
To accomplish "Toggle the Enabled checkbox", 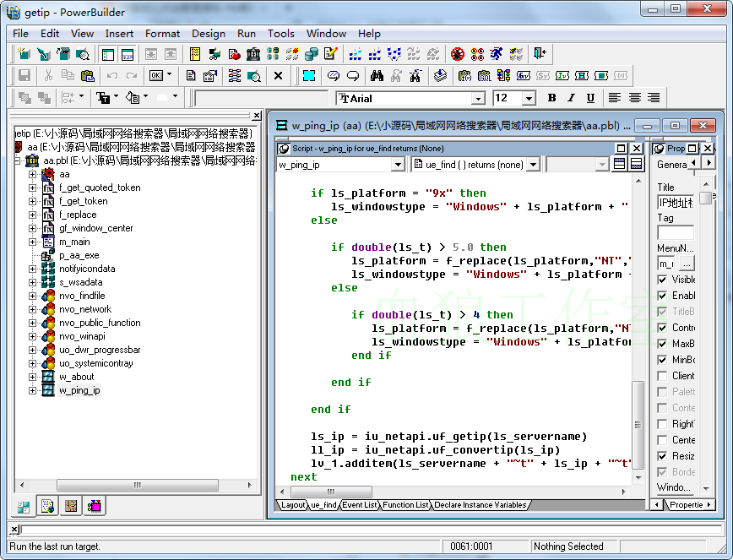I will (662, 296).
